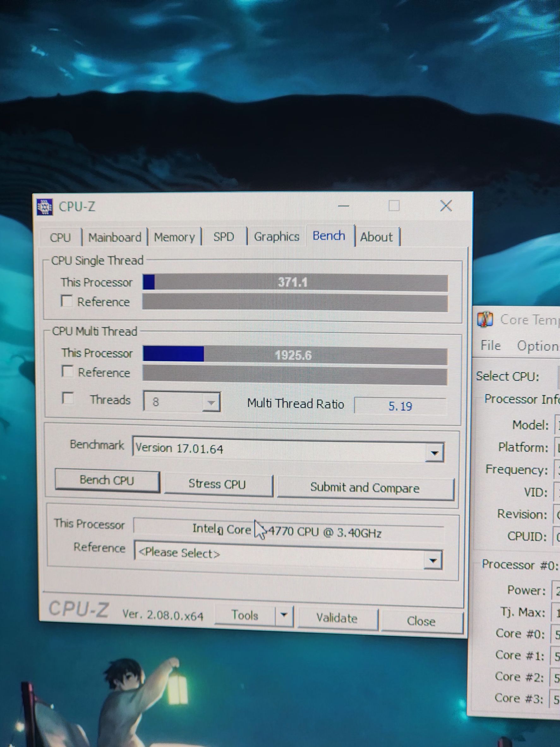The image size is (560, 747).
Task: Minimize the CPU-Z window
Action: pyautogui.click(x=343, y=206)
